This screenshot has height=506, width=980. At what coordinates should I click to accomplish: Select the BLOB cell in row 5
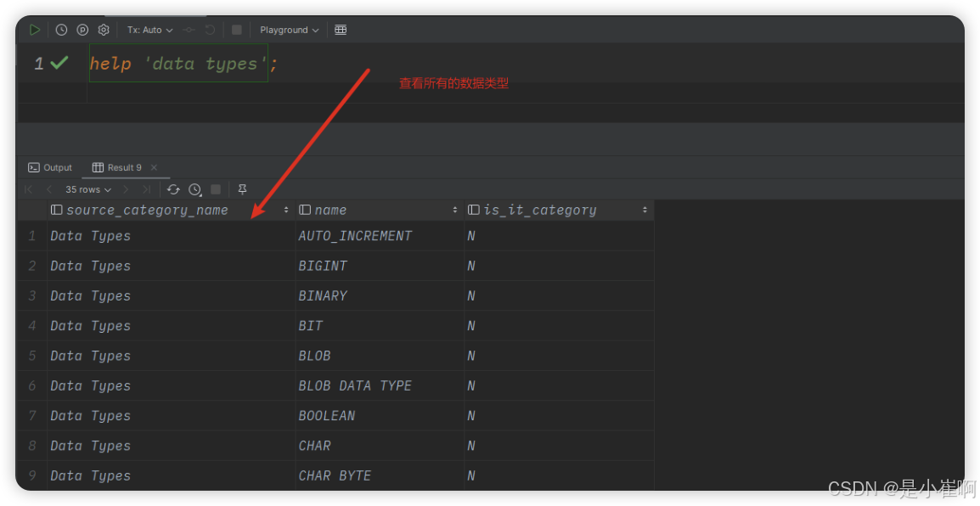pyautogui.click(x=380, y=356)
